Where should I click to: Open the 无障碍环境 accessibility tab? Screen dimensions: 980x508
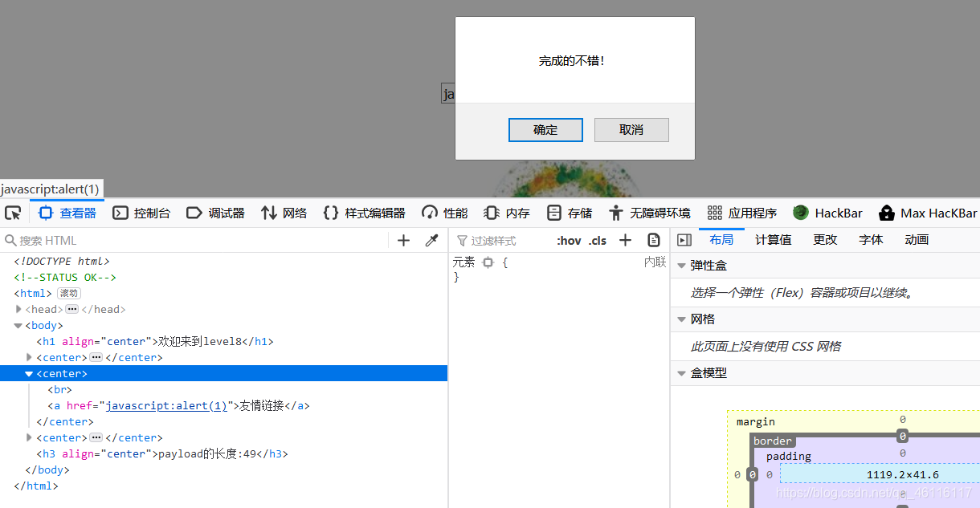tap(650, 213)
